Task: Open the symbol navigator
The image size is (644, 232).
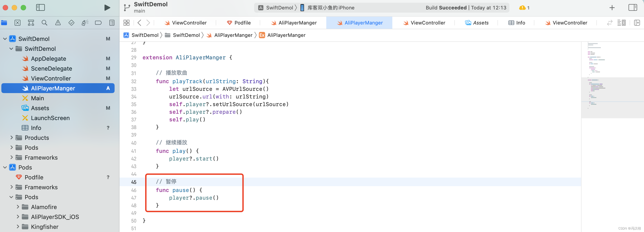Action: (x=31, y=23)
